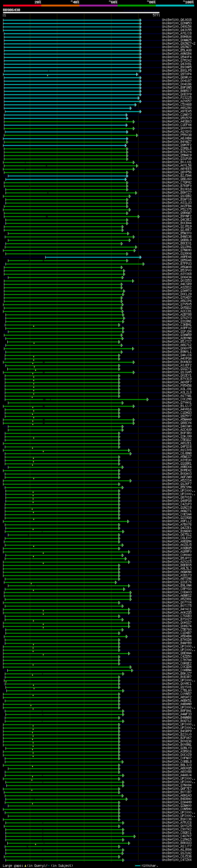
Task: Click the green ~80% identity legend segment
Action: 137,6
